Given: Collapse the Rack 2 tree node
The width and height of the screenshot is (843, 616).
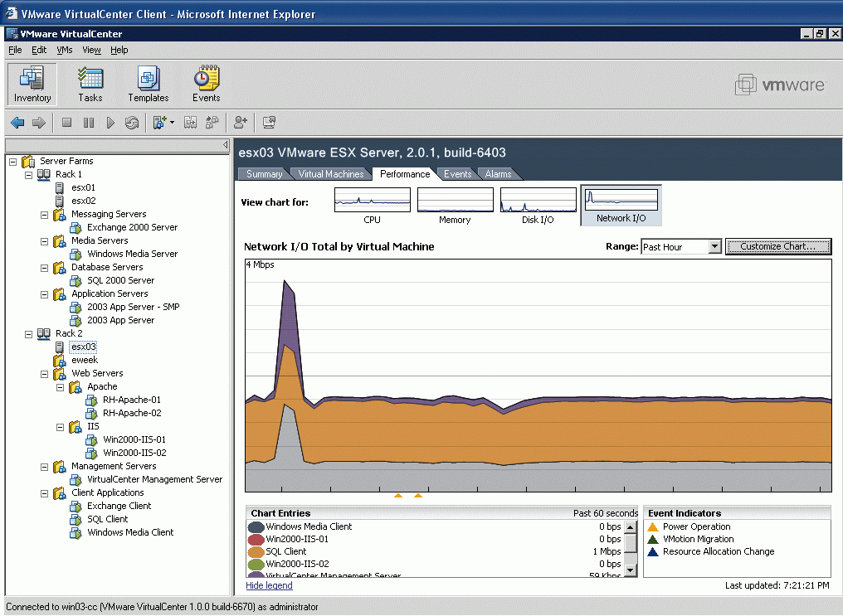Looking at the screenshot, I should (x=29, y=335).
